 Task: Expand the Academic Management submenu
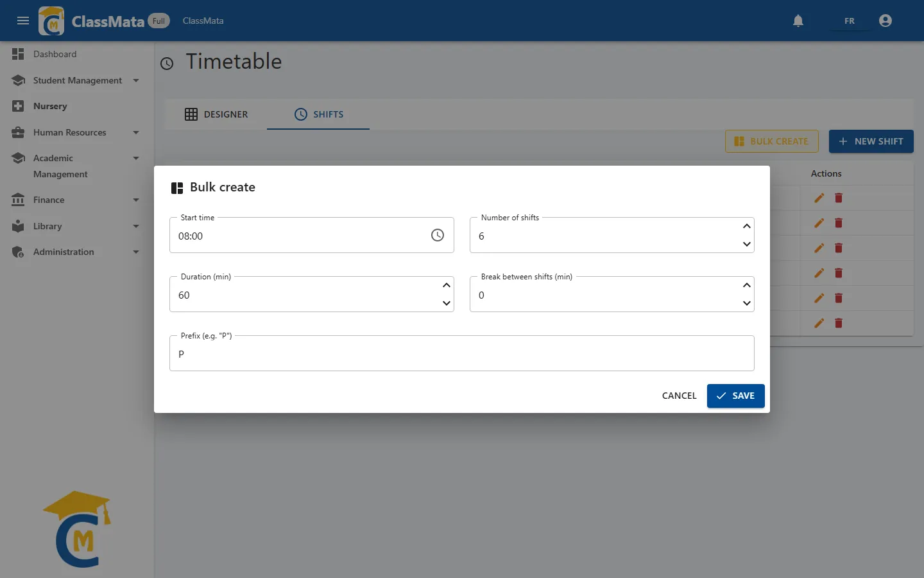pyautogui.click(x=136, y=158)
